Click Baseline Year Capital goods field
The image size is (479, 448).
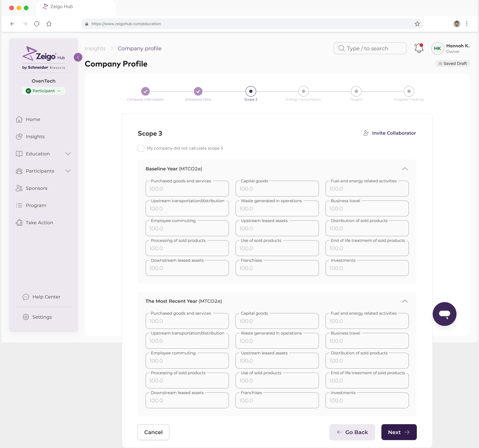(x=277, y=189)
